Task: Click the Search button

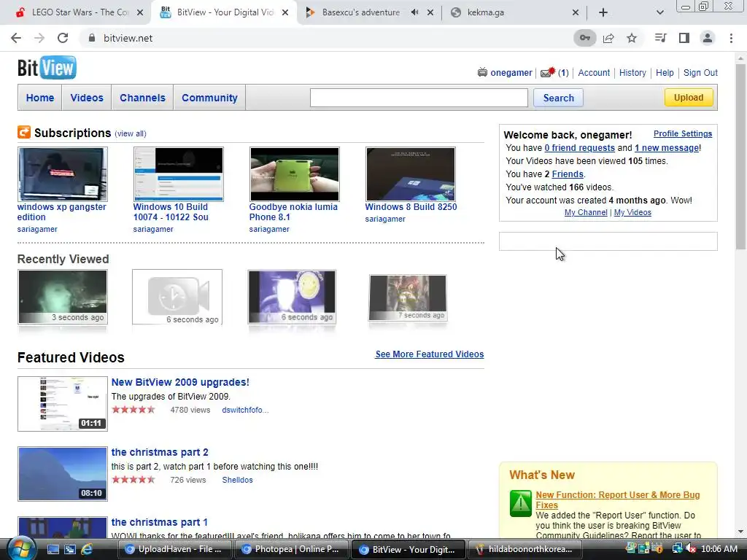Action: (558, 98)
